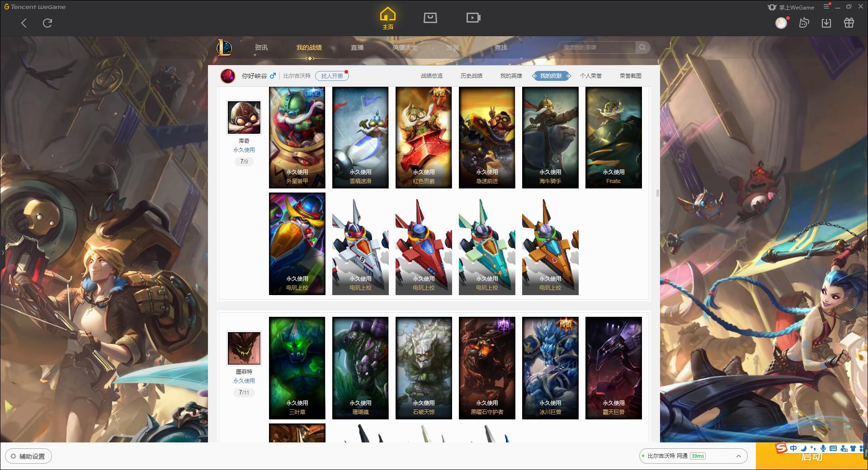This screenshot has height=470, width=868.
Task: Open the 霸天巨兽 skin card
Action: click(x=613, y=368)
